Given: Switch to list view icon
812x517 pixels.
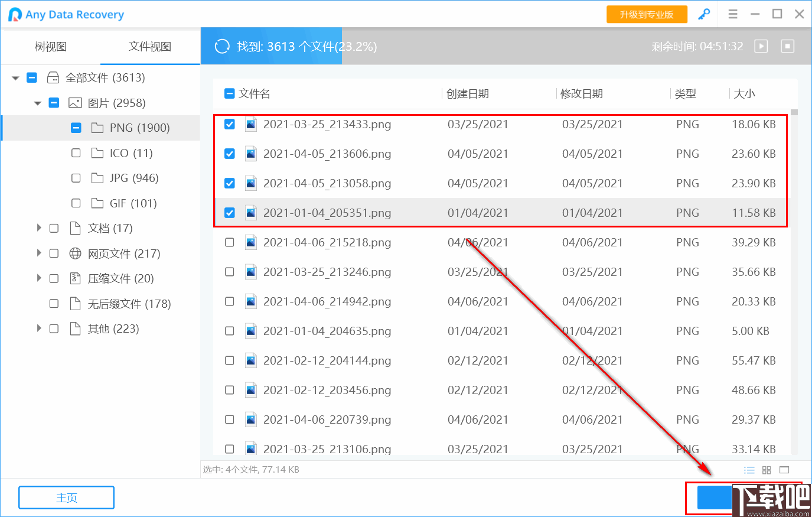Looking at the screenshot, I should (x=749, y=470).
